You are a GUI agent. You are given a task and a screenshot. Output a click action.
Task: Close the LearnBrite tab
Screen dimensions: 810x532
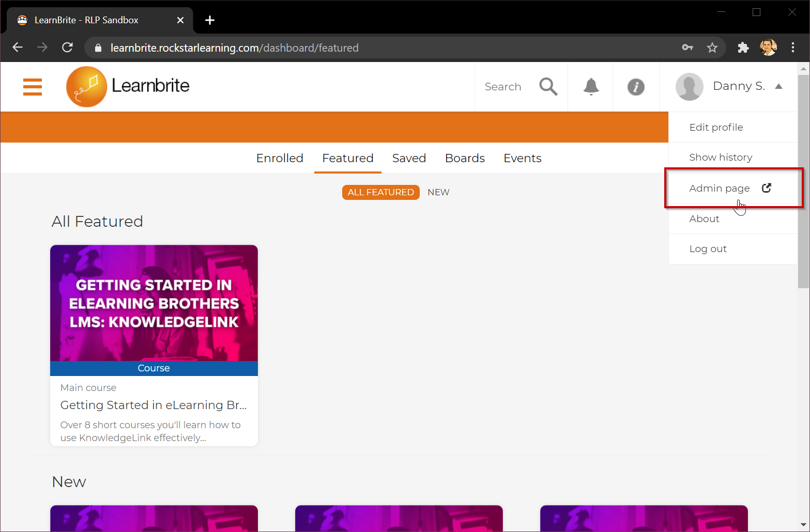(180, 20)
